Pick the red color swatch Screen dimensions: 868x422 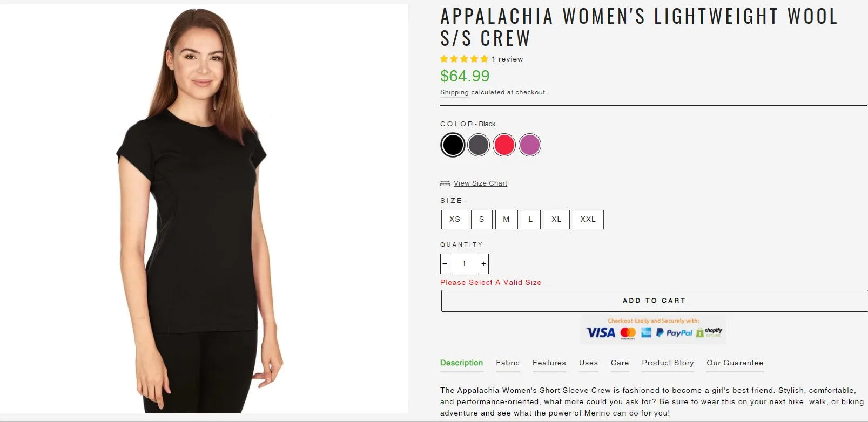504,145
